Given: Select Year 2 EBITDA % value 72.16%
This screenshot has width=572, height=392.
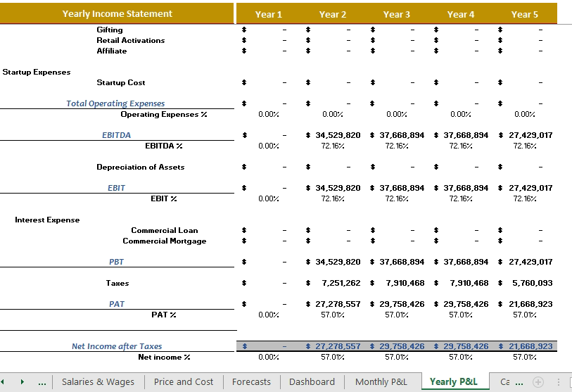Looking at the screenshot, I should pyautogui.click(x=333, y=146).
